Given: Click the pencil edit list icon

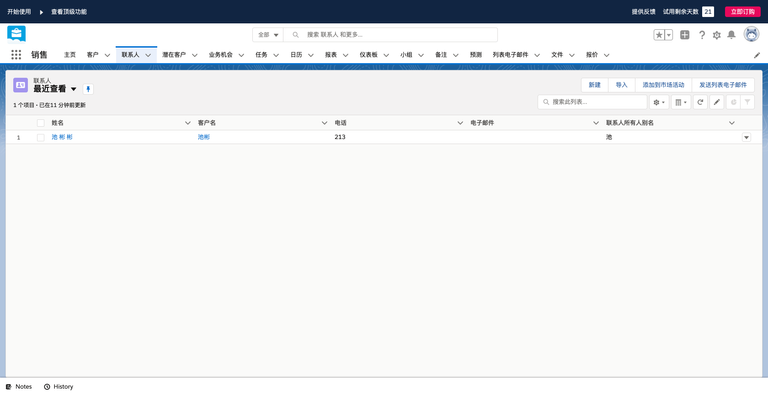Looking at the screenshot, I should (x=717, y=102).
